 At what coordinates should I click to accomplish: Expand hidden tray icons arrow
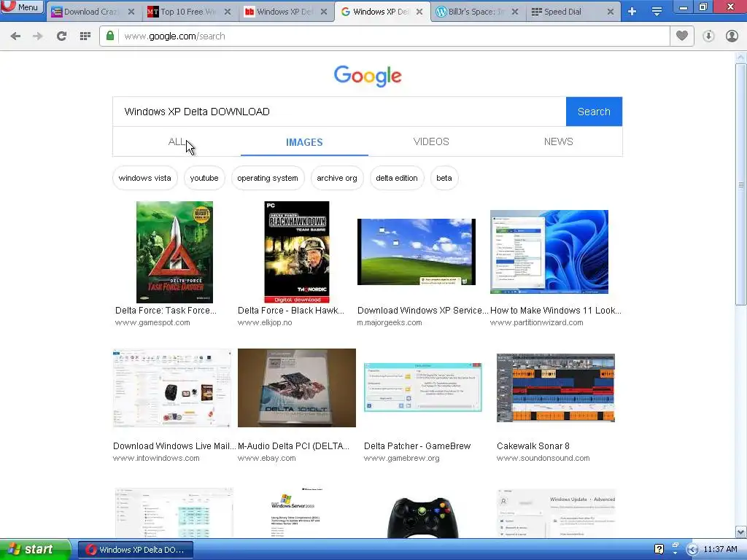pyautogui.click(x=692, y=550)
